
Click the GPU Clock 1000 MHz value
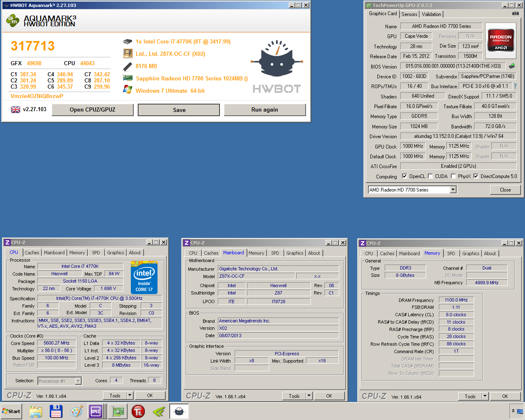tap(413, 146)
